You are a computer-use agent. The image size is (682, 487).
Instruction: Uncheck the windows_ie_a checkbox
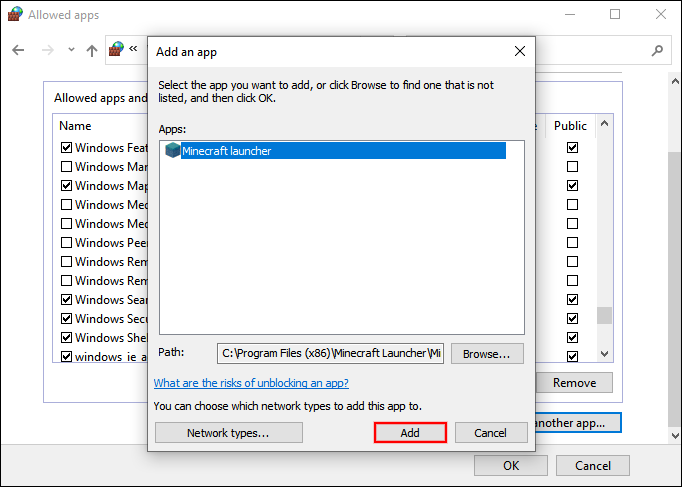[66, 356]
